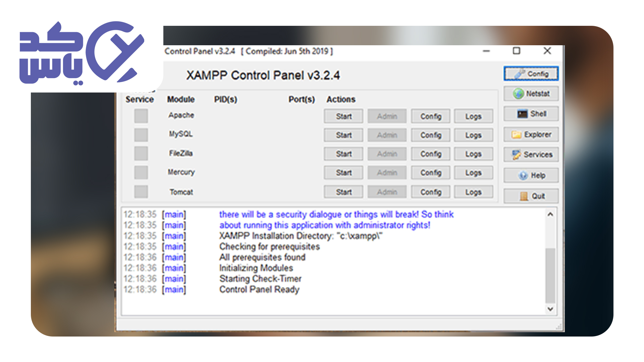Click the 'there will be a security dialogue' line
Image resolution: width=644 pixels, height=362 pixels.
coord(336,215)
